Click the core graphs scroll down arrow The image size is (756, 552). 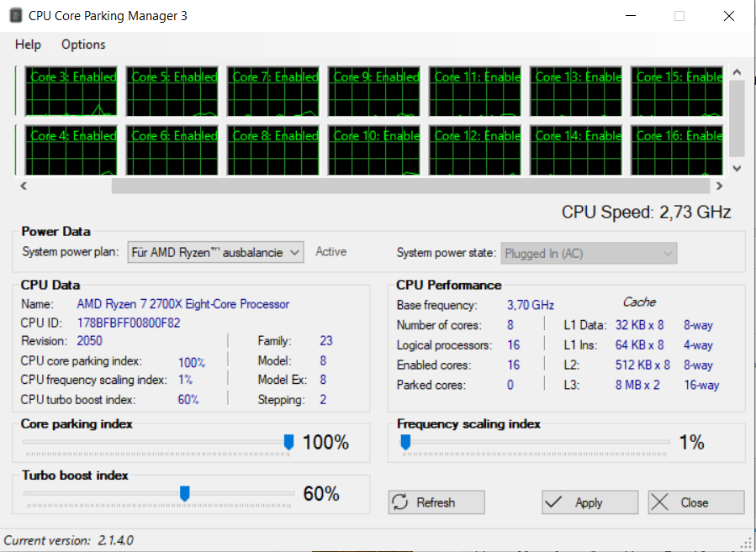tap(737, 168)
